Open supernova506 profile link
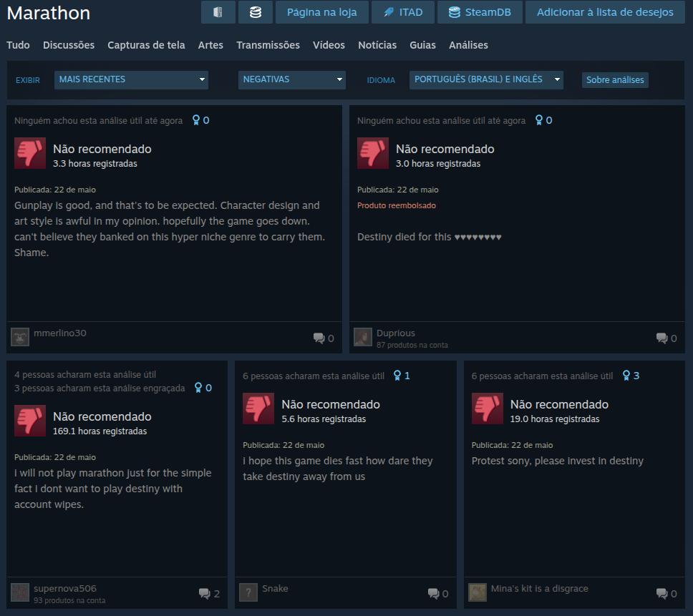 [x=65, y=588]
